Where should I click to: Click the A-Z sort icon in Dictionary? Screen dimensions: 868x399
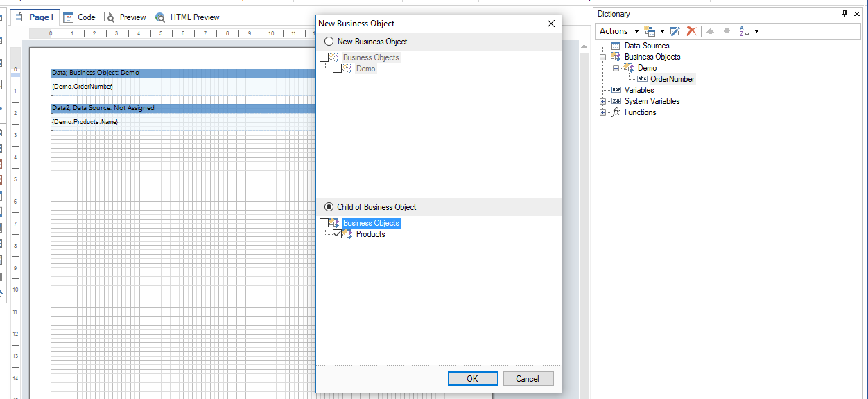(744, 31)
